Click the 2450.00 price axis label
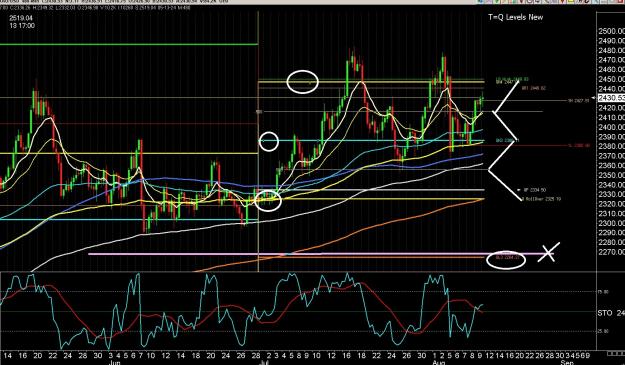625x365 pixels. (611, 79)
